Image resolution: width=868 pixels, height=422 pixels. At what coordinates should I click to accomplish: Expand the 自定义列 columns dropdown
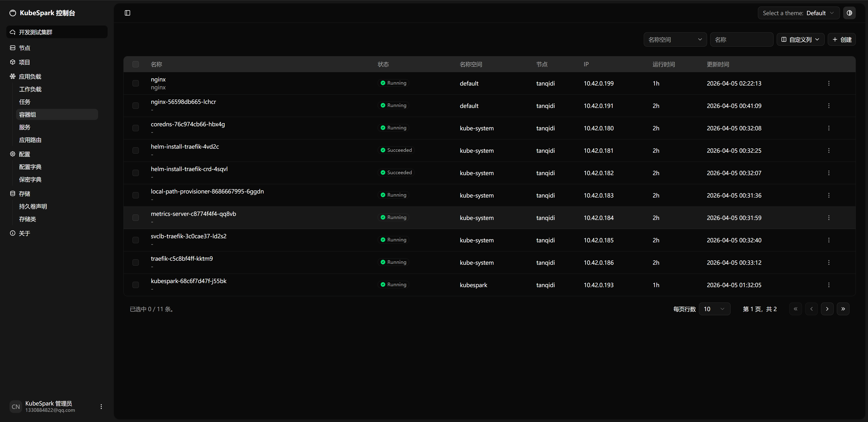point(800,39)
